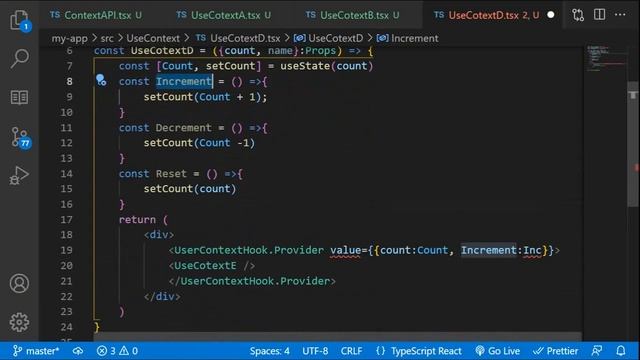Click UseContext folder breadcrumb
Image resolution: width=640 pixels, height=360 pixels.
click(153, 38)
